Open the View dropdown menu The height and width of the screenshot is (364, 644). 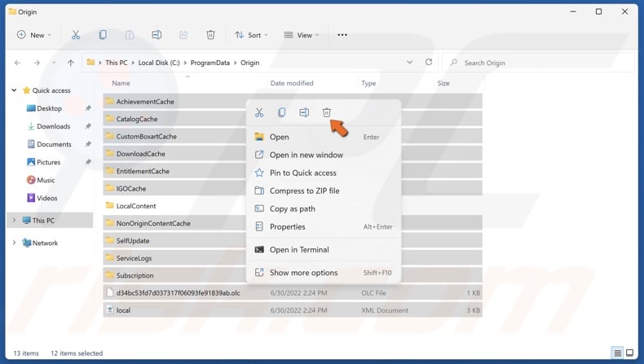click(x=302, y=35)
